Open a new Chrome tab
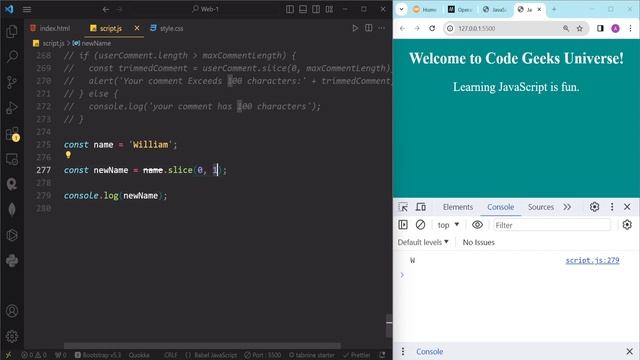 coord(554,9)
